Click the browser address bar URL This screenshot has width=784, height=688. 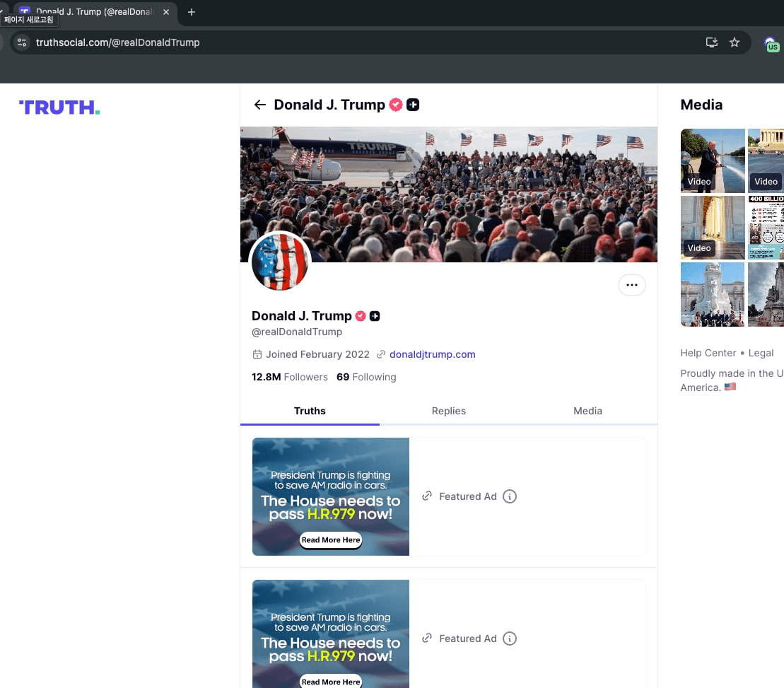click(117, 42)
